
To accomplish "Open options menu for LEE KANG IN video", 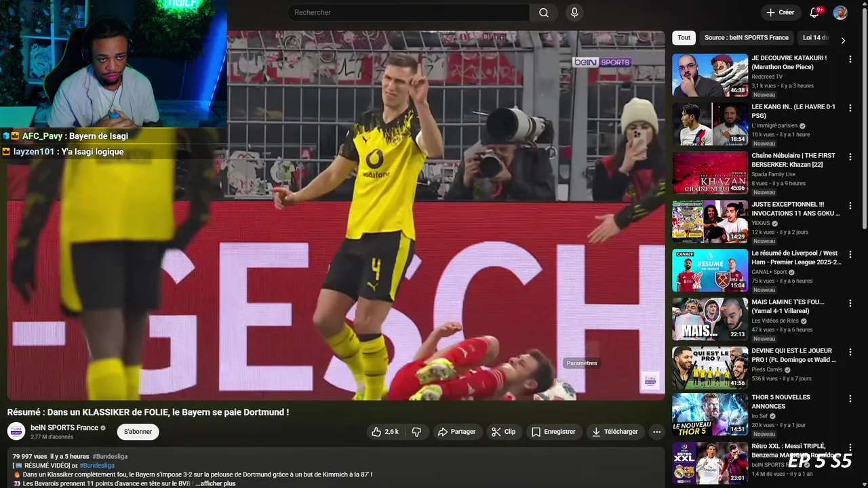I will (850, 108).
